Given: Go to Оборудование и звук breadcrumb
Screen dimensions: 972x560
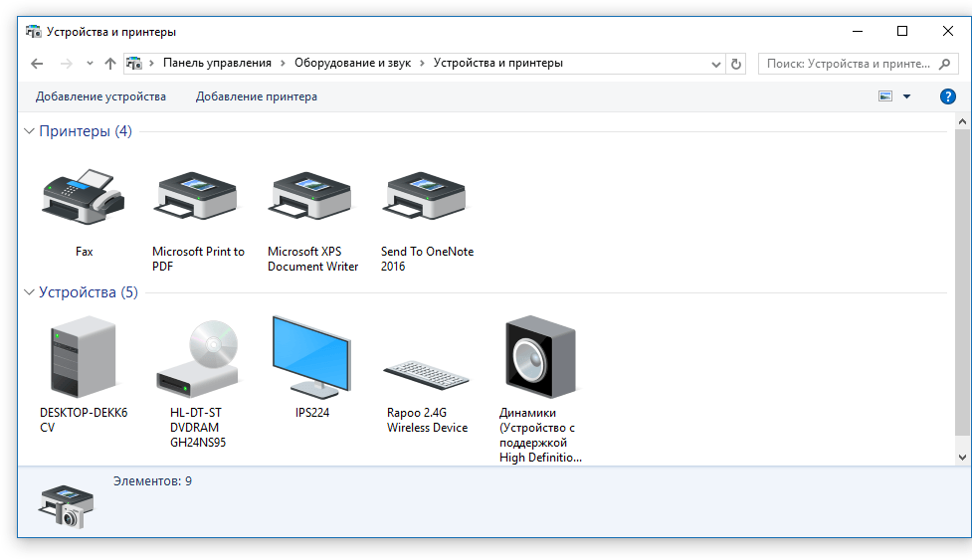Looking at the screenshot, I should click(x=352, y=63).
